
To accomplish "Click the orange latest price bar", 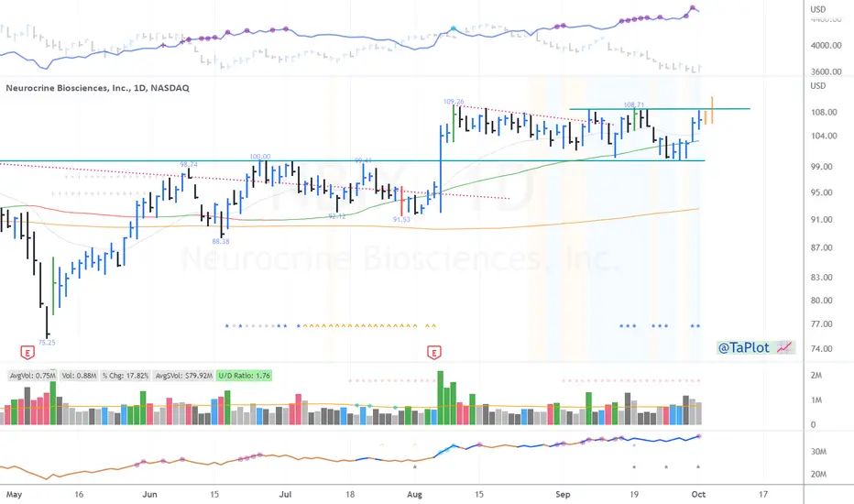I will 712,110.
